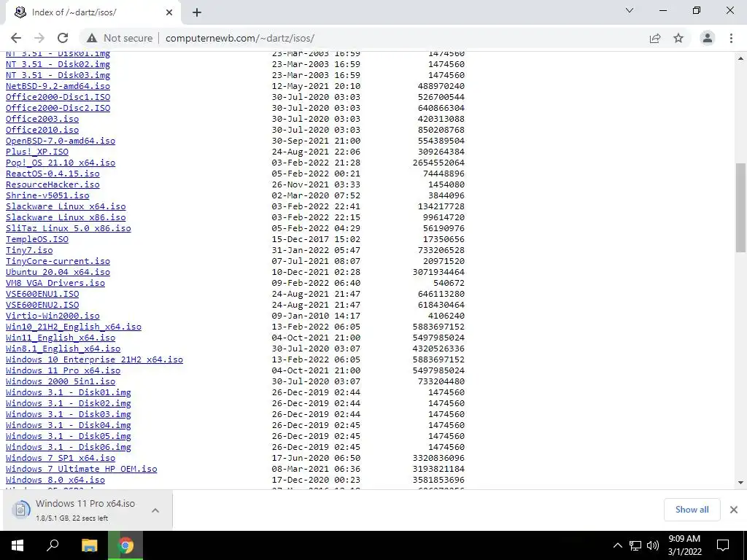
Task: Download OpenBSD-7.0-amd64.iso
Action: point(61,141)
